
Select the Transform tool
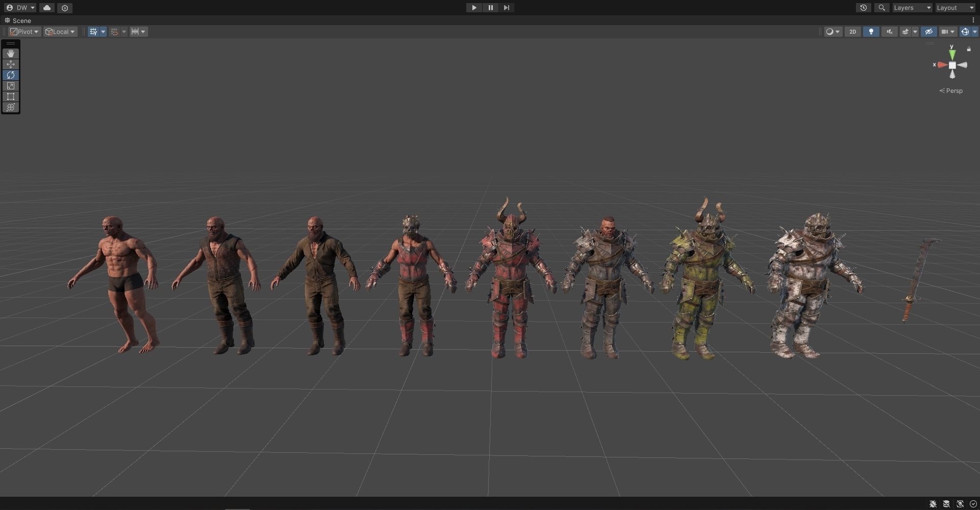(11, 107)
